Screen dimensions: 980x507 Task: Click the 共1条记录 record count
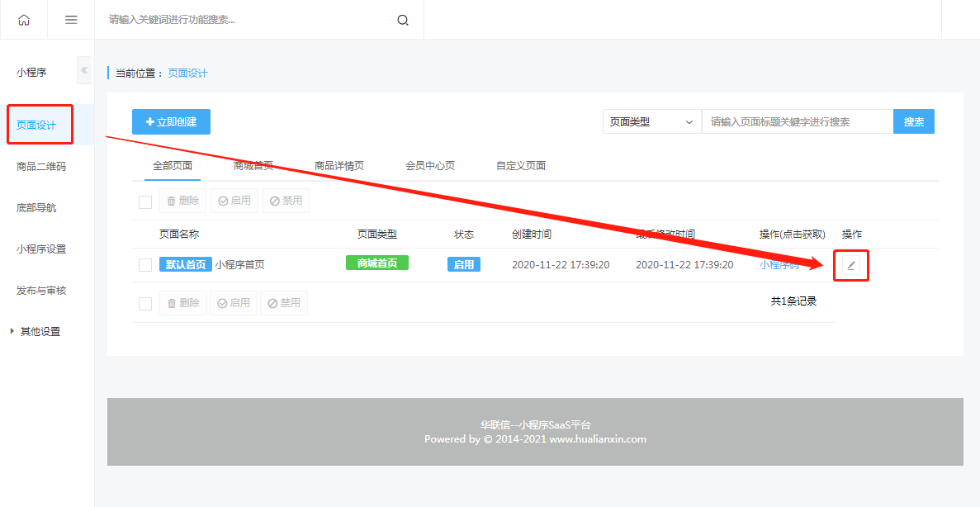tap(793, 301)
